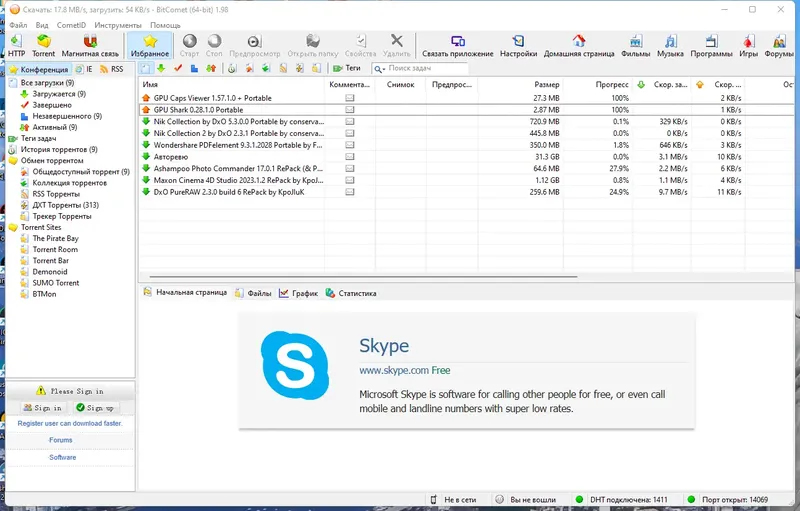Click the Магнитная связь magnet icon
Image resolution: width=800 pixels, height=511 pixels.
90,45
